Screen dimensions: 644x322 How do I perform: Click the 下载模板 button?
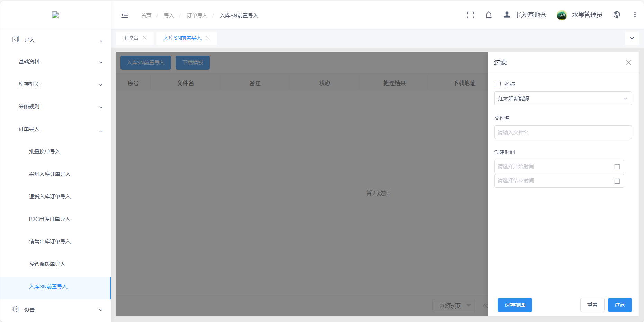tap(193, 63)
